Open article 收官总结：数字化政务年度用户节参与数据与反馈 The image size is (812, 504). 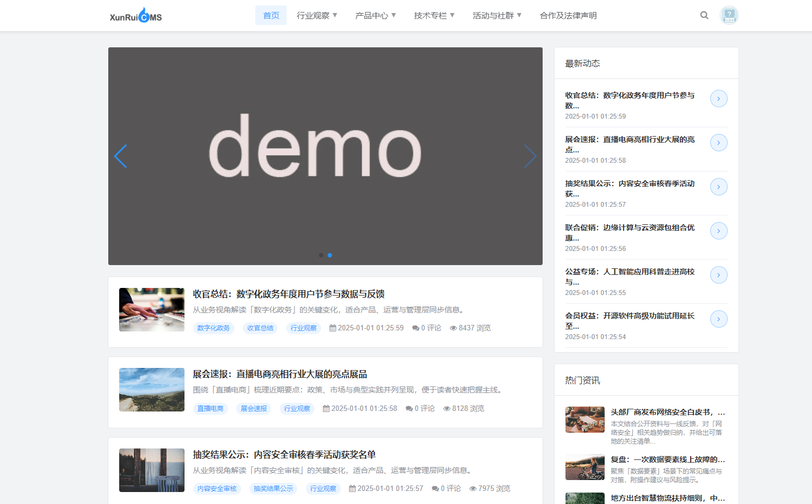point(288,294)
